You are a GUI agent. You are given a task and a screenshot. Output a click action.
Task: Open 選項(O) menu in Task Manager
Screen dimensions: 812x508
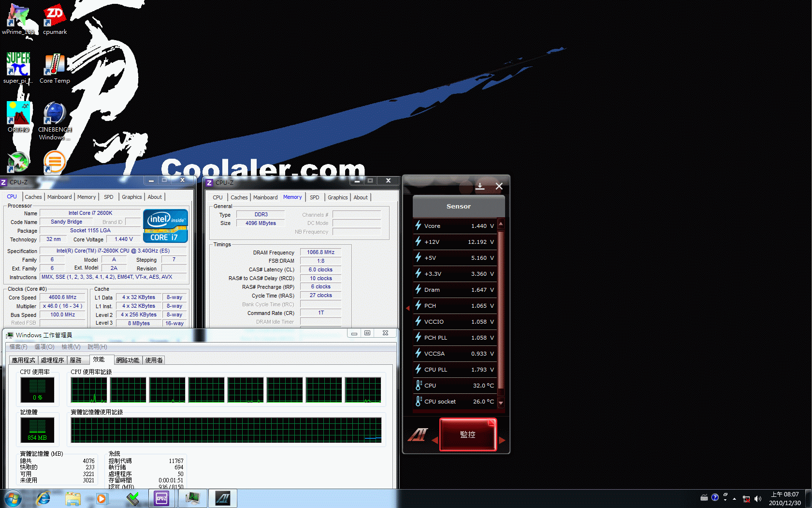(44, 347)
